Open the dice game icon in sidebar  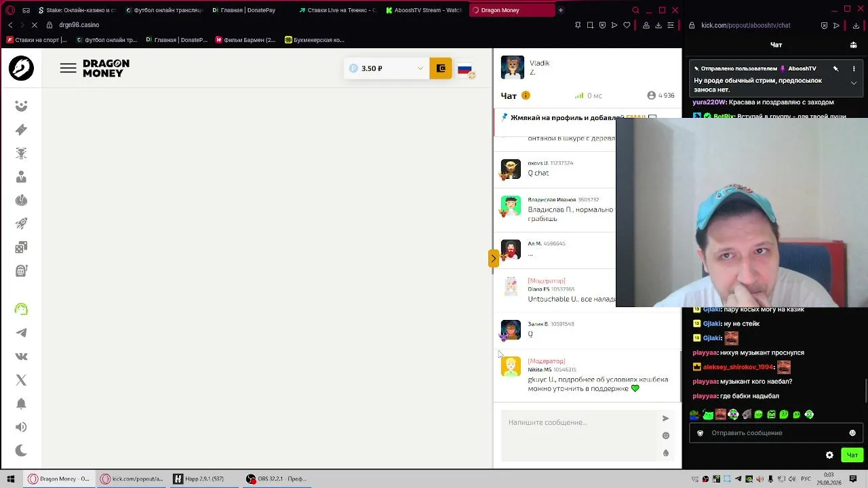point(21,247)
